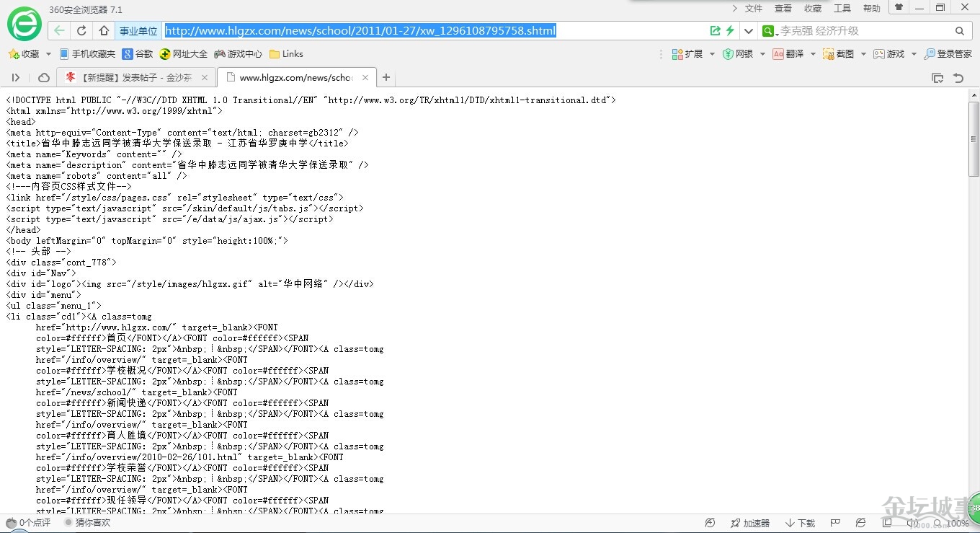Click the 猜你喜欢 recommendations item
The image size is (980, 533).
pos(88,522)
